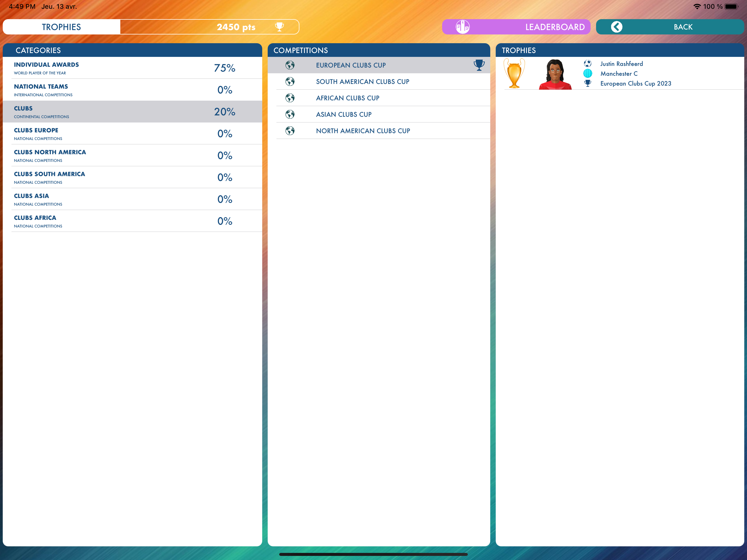Select Individual Awards category
747x560 pixels.
tap(132, 68)
